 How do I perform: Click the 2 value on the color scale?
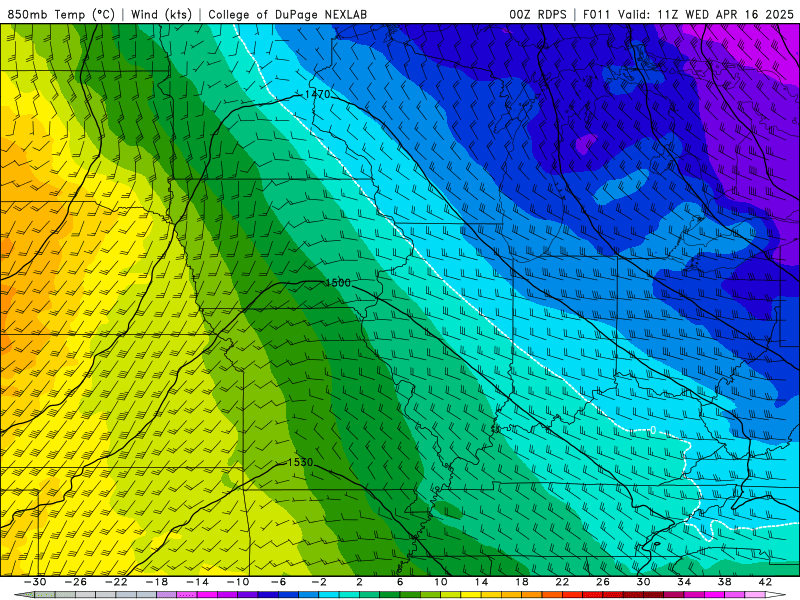[359, 582]
